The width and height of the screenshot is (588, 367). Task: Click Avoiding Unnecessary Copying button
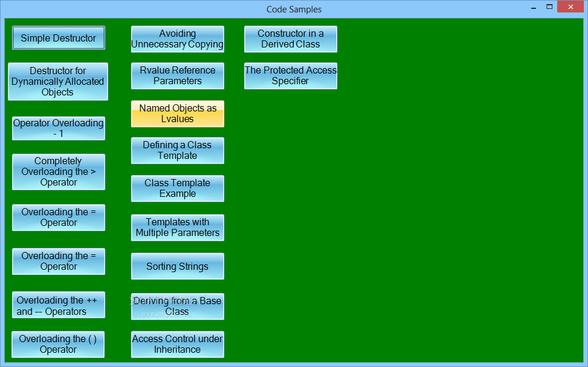pyautogui.click(x=178, y=39)
